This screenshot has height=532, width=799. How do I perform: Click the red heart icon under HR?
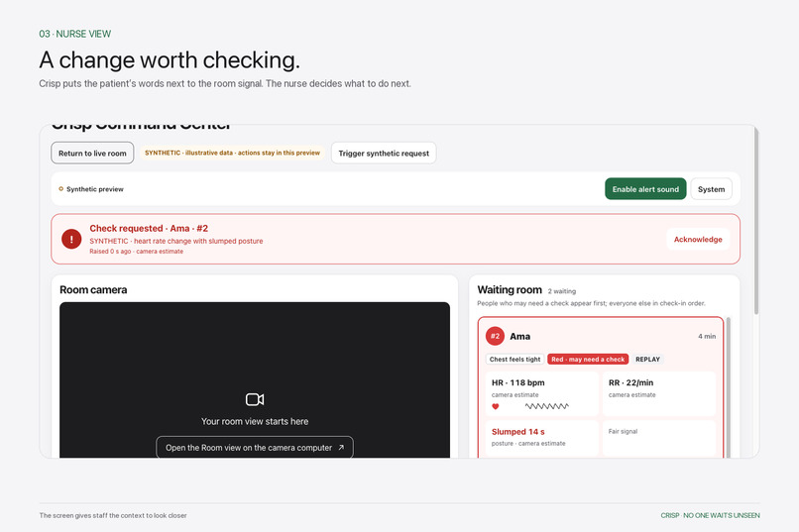496,406
